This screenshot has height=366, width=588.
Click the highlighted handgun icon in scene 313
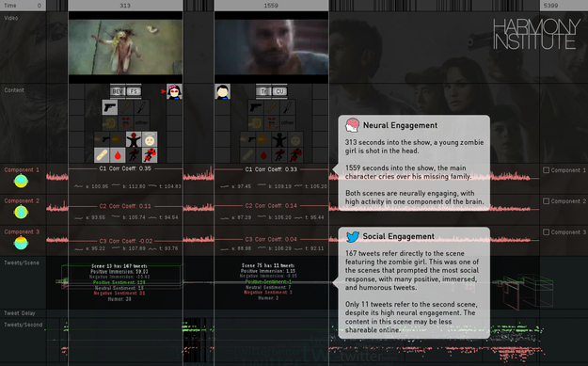pos(110,107)
